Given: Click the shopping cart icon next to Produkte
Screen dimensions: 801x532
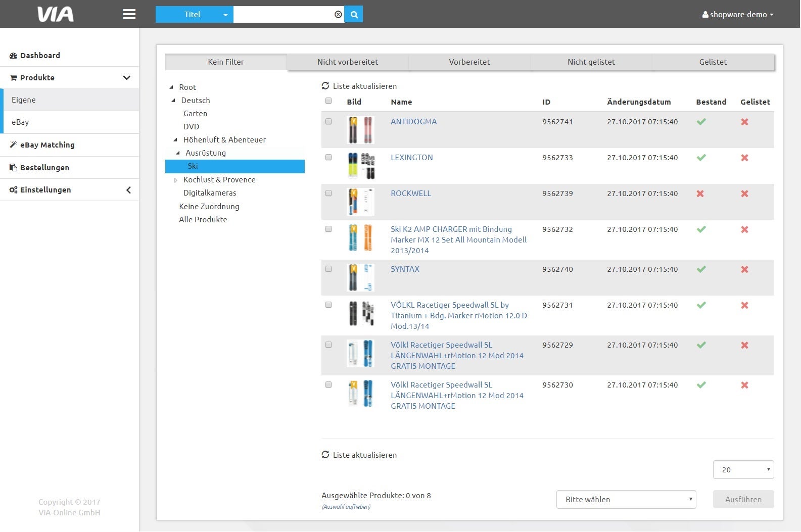Looking at the screenshot, I should coord(14,78).
